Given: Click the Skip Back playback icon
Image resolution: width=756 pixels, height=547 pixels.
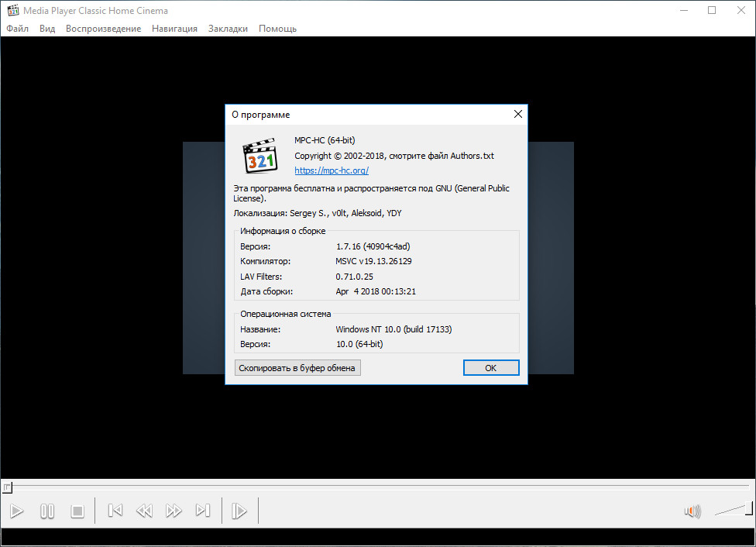Looking at the screenshot, I should 115,511.
